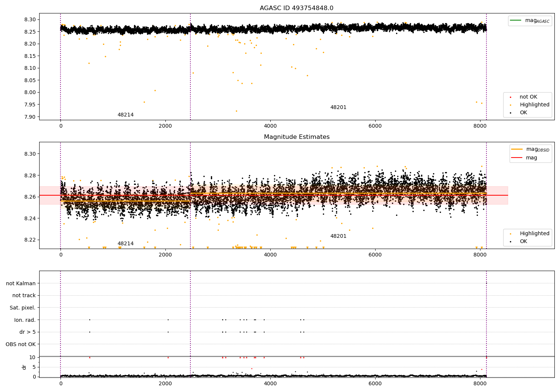This screenshot has height=392, width=560.
Task: Click the 'Ion. rad.' y-axis label
Action: (25, 320)
